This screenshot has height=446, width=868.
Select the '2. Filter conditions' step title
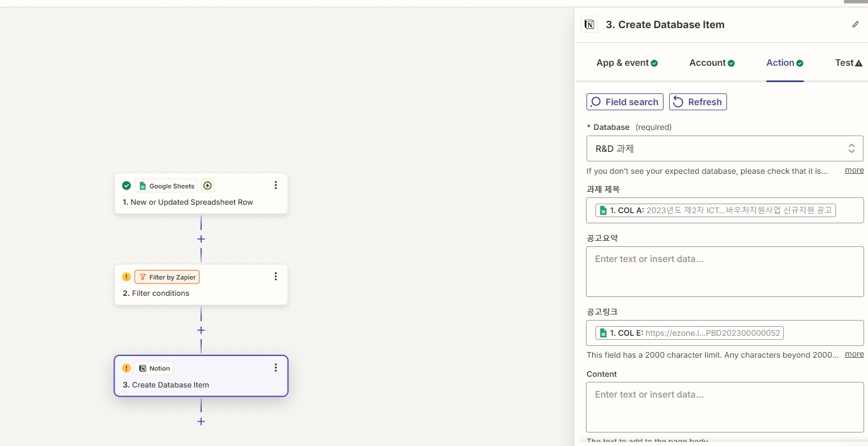click(x=156, y=293)
